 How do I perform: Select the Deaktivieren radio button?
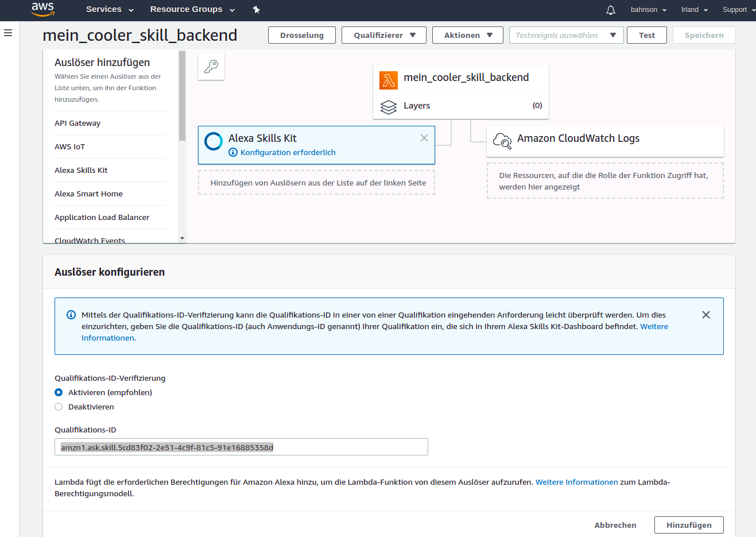coord(58,407)
